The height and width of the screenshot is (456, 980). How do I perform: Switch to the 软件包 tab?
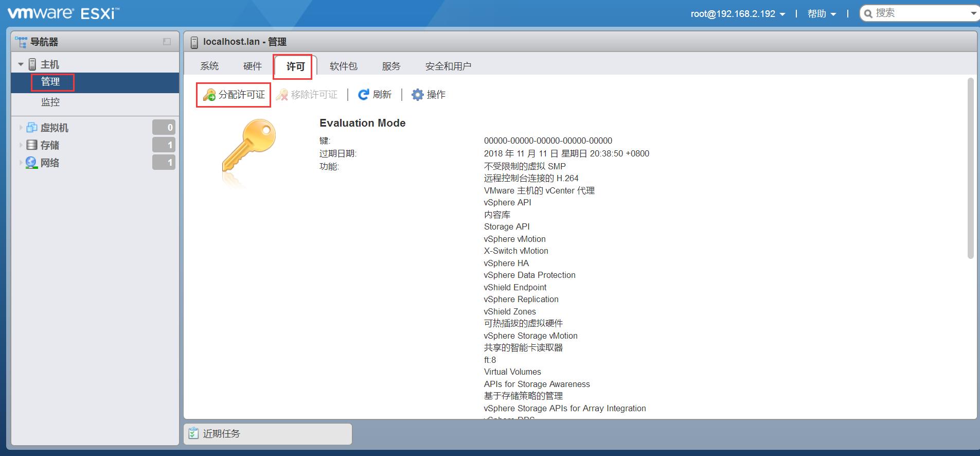pyautogui.click(x=344, y=66)
